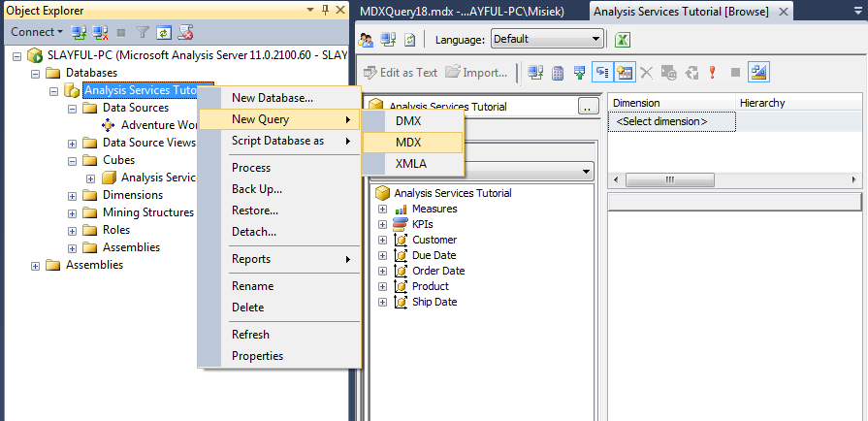Toggle Auto Execute button
This screenshot has width=868, height=421.
click(x=624, y=73)
